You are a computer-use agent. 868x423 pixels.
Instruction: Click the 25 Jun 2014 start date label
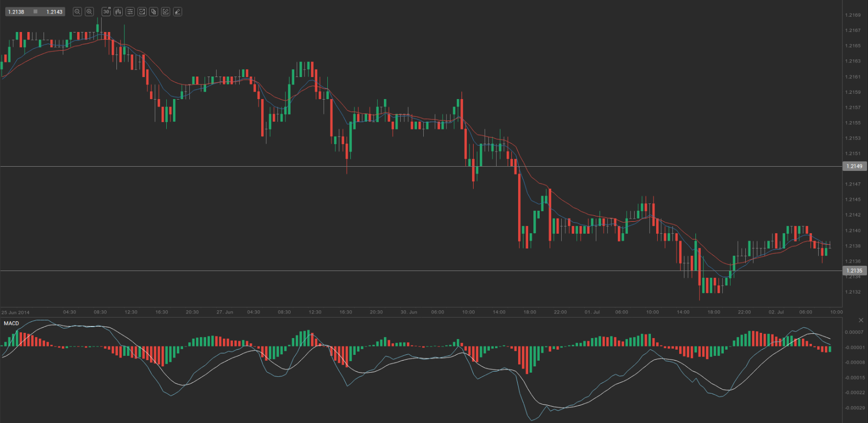click(16, 312)
